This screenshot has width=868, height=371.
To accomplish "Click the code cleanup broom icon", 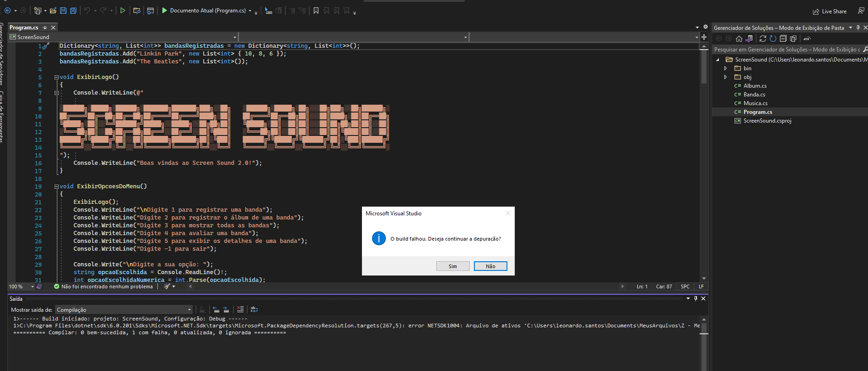I will pyautogui.click(x=167, y=286).
